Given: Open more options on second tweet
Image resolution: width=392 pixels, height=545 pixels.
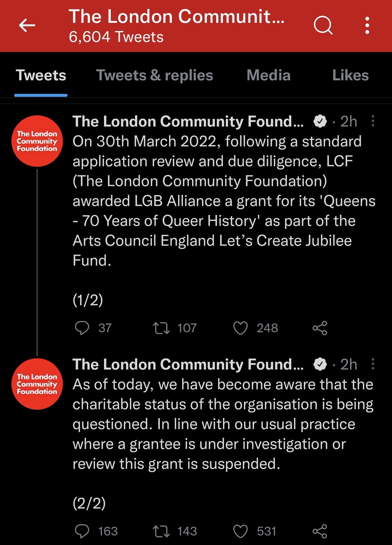Looking at the screenshot, I should pos(373,364).
